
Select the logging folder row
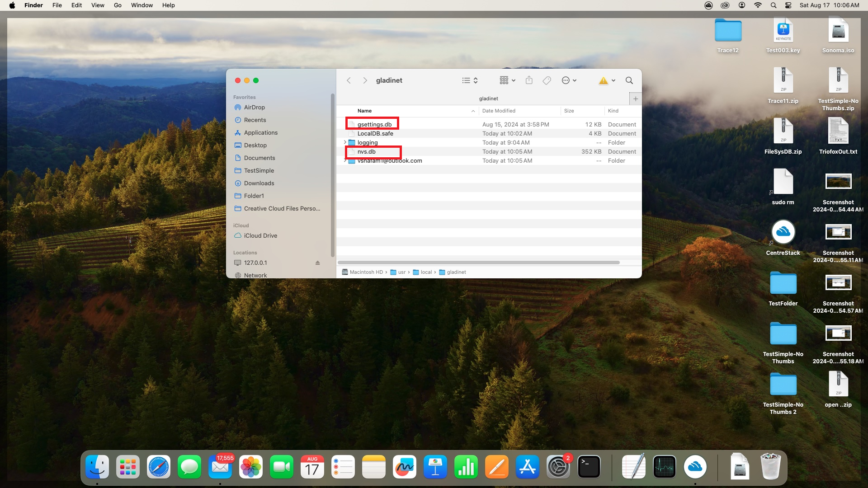click(x=489, y=142)
